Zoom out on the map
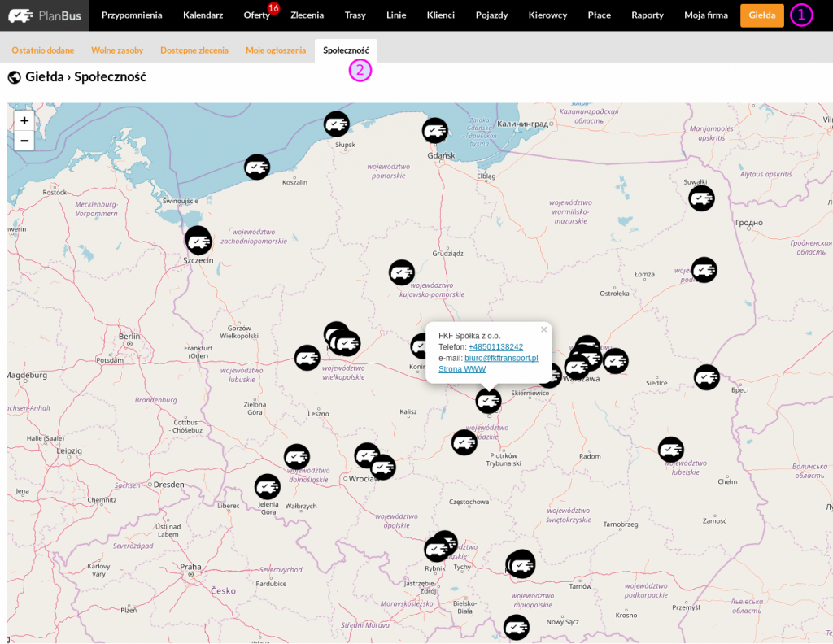The height and width of the screenshot is (644, 833). (24, 141)
